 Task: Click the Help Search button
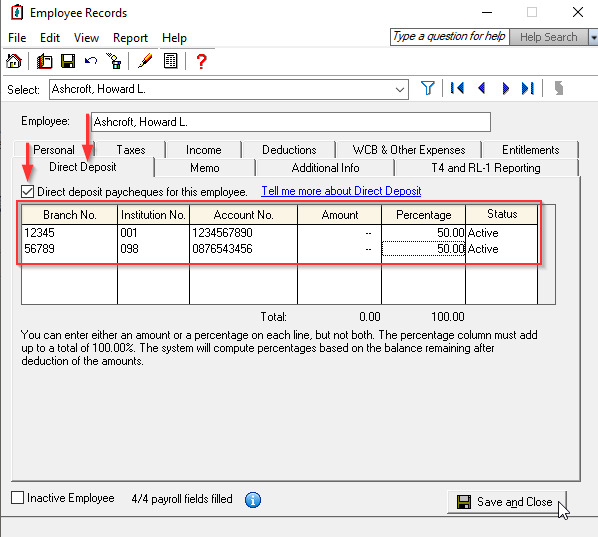[x=548, y=37]
